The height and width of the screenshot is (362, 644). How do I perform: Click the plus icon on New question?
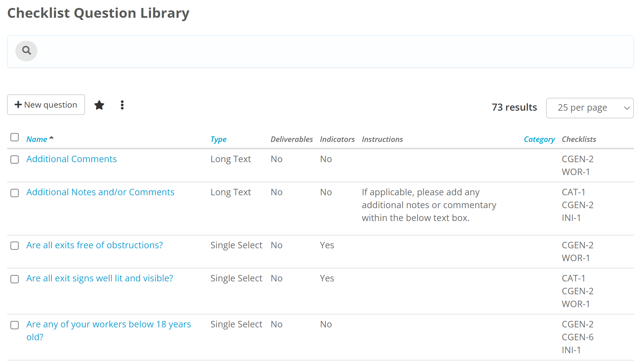[x=18, y=105]
